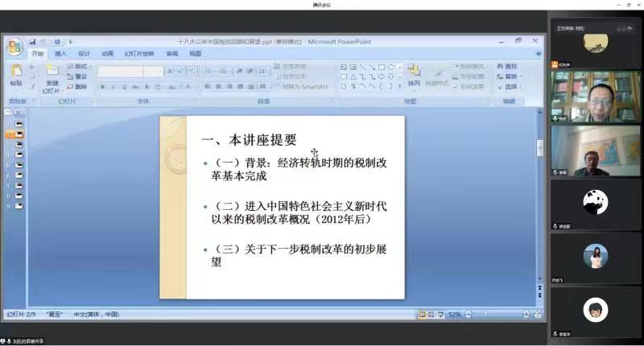Click the round Office button
The width and height of the screenshot is (644, 346).
pos(14,47)
